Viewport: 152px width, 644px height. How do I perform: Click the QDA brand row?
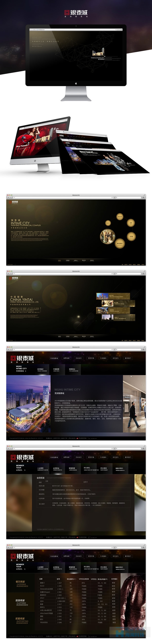click(x=78, y=601)
